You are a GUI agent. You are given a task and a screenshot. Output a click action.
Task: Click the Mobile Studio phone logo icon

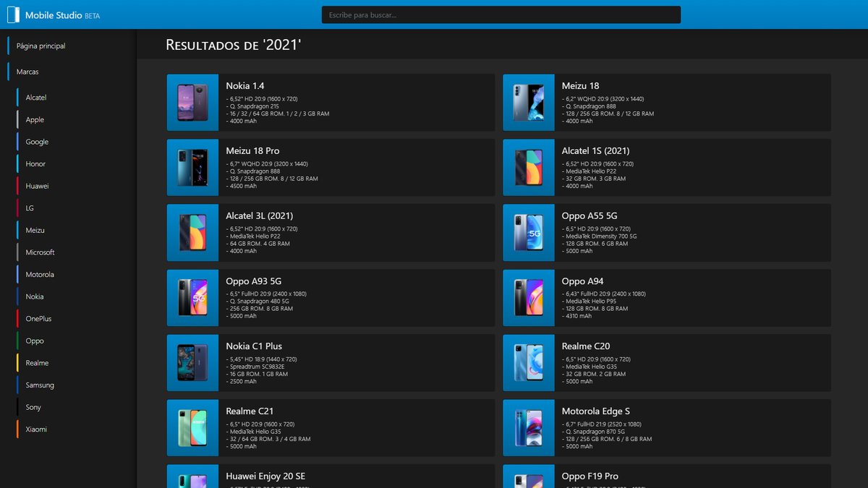(x=13, y=14)
